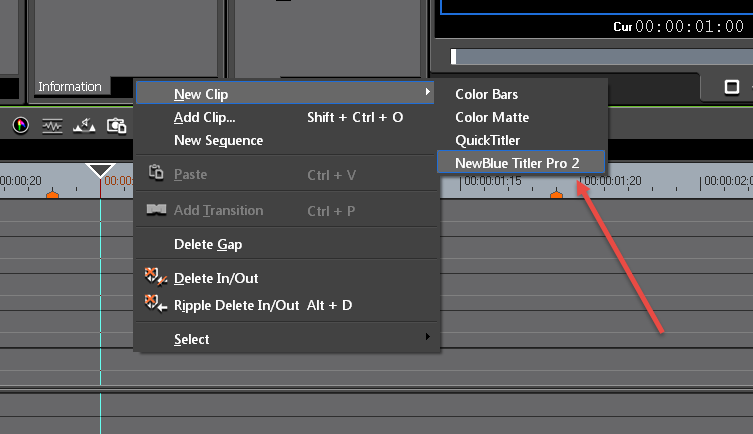Viewport: 753px width, 434px height.
Task: Expand the New Clip submenu arrow
Action: (428, 94)
